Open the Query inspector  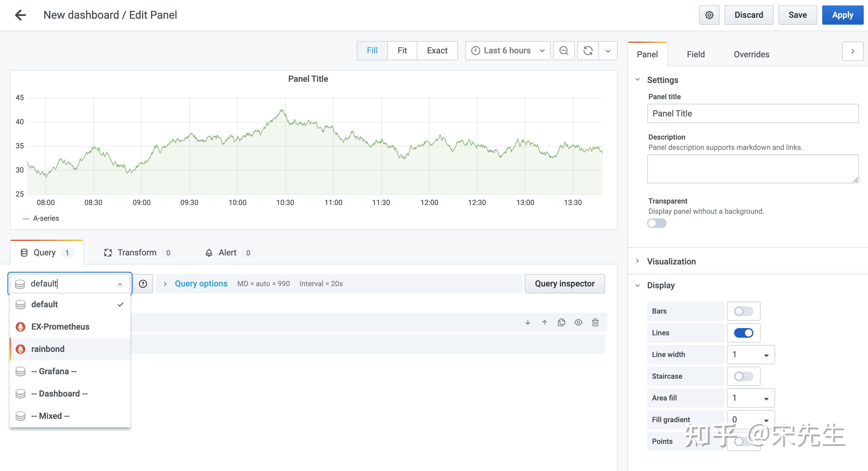coord(565,283)
